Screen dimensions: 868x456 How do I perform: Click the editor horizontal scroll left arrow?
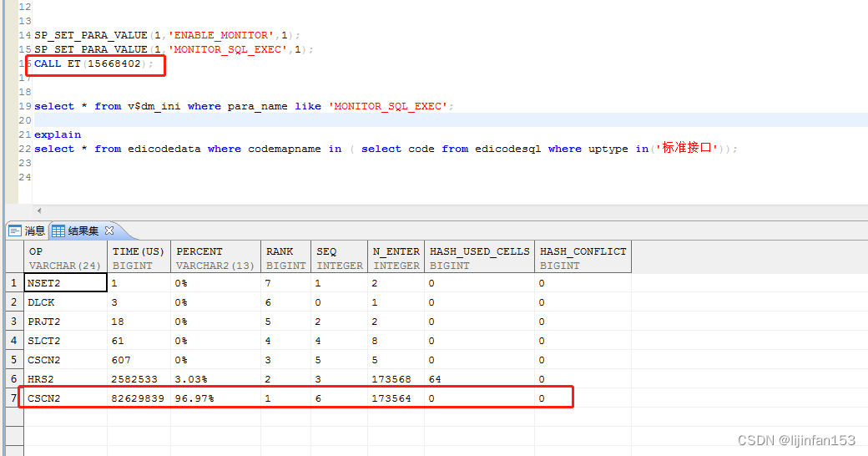pos(39,210)
